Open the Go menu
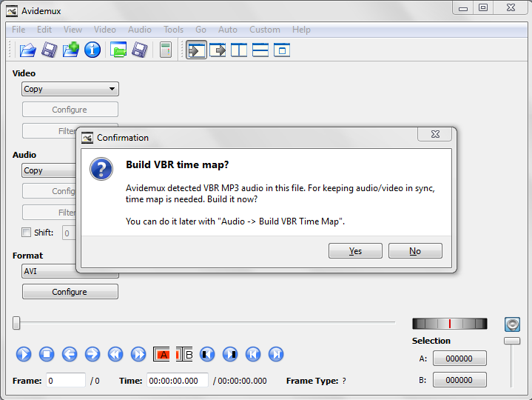This screenshot has height=400, width=532. tap(201, 30)
